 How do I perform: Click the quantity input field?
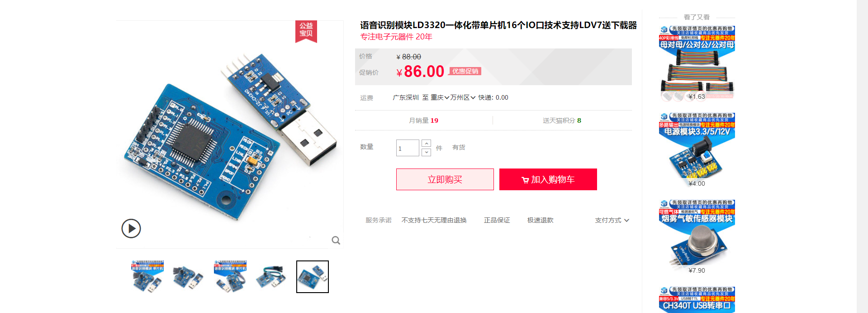pyautogui.click(x=408, y=148)
